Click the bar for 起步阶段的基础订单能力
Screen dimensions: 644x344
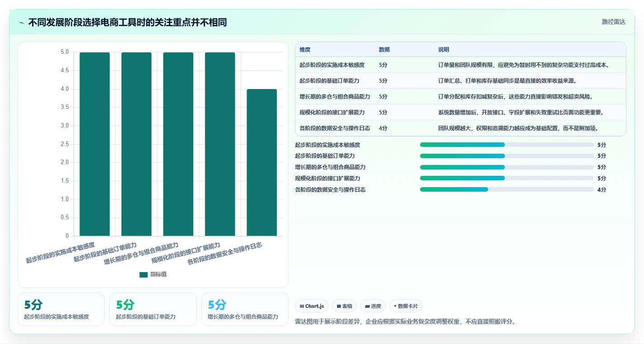pos(136,144)
